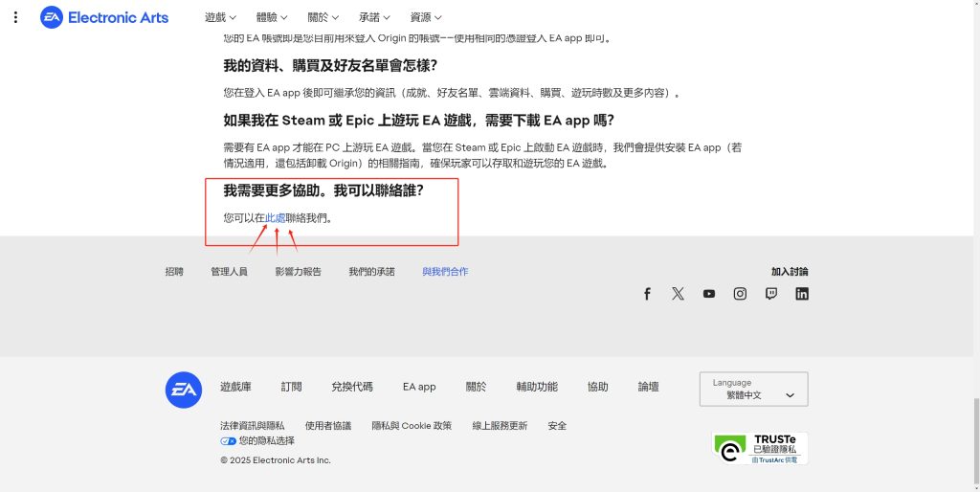The width and height of the screenshot is (980, 492).
Task: Click heading about Steam 或 Epic EA app
Action: 419,120
